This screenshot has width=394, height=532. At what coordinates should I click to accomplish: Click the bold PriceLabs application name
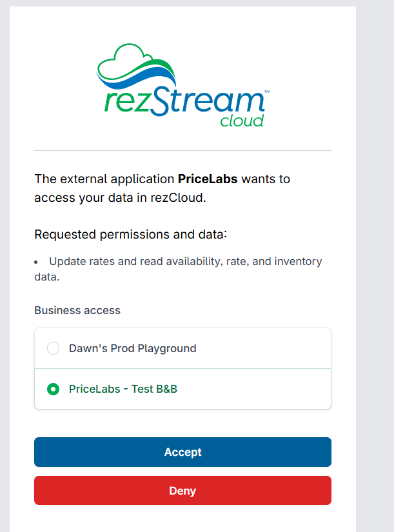pyautogui.click(x=208, y=179)
